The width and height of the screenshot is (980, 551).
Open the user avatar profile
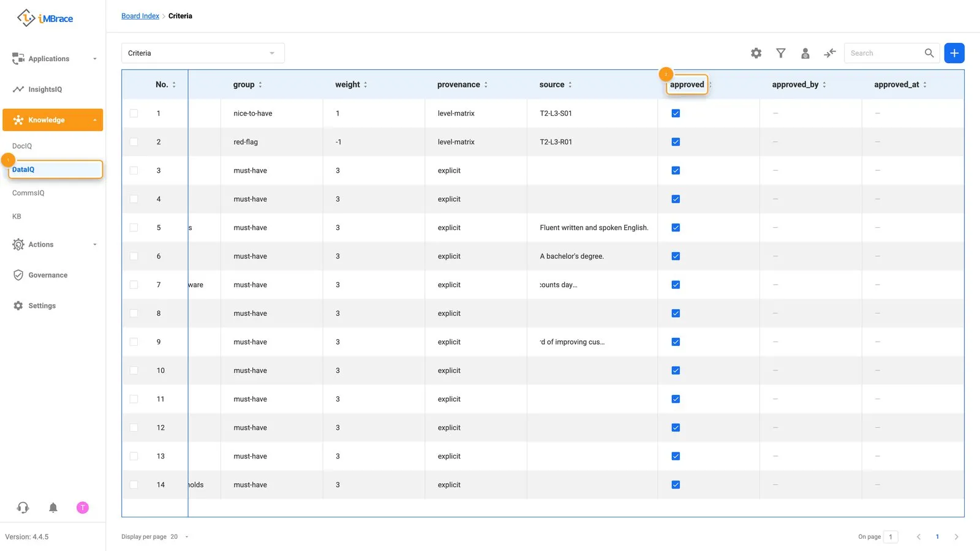[x=83, y=508]
